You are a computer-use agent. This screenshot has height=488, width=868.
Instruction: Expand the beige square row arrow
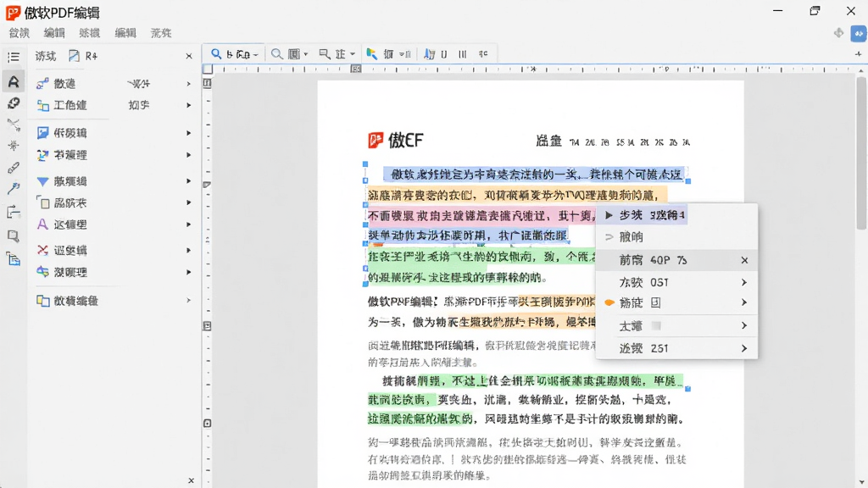tap(189, 202)
